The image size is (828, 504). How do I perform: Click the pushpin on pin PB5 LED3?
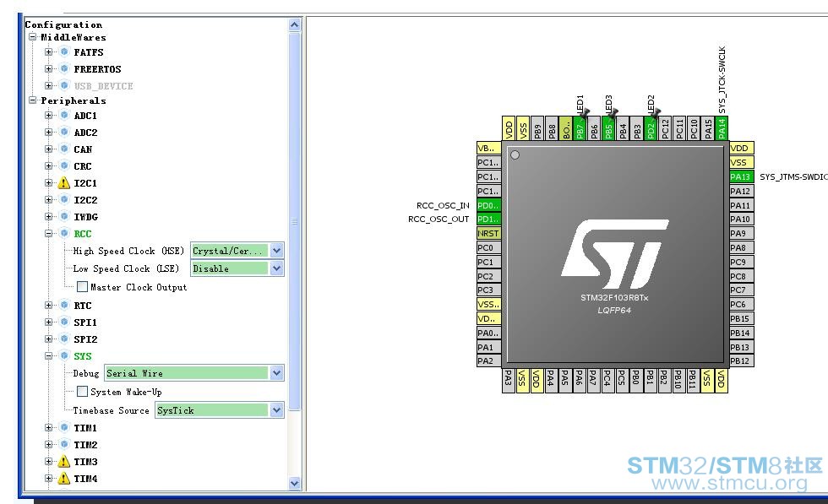[x=613, y=113]
